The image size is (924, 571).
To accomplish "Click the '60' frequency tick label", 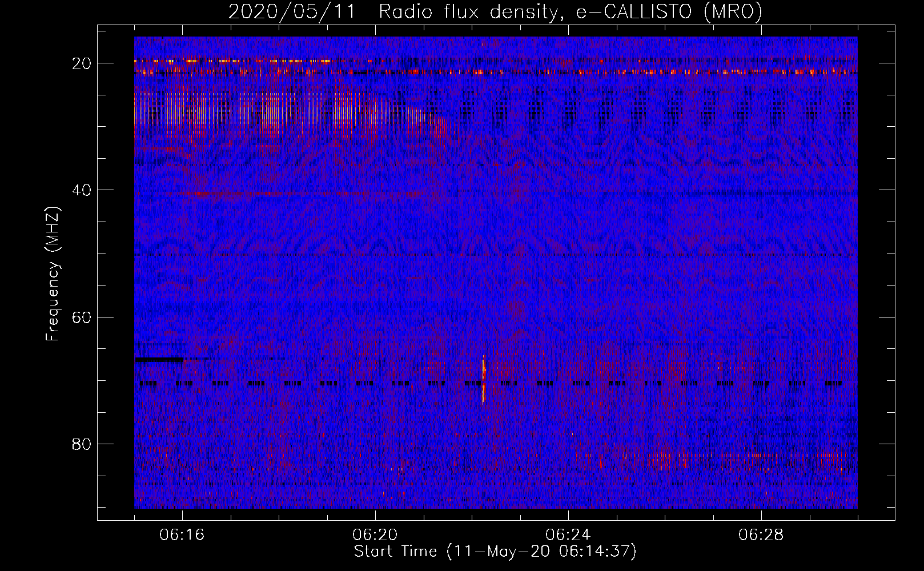I will pos(82,317).
